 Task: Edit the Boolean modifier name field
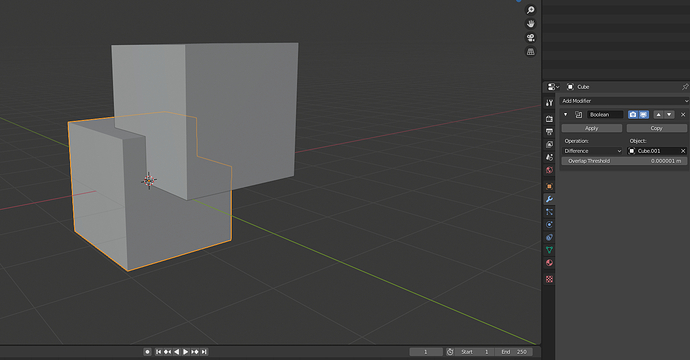coord(606,114)
